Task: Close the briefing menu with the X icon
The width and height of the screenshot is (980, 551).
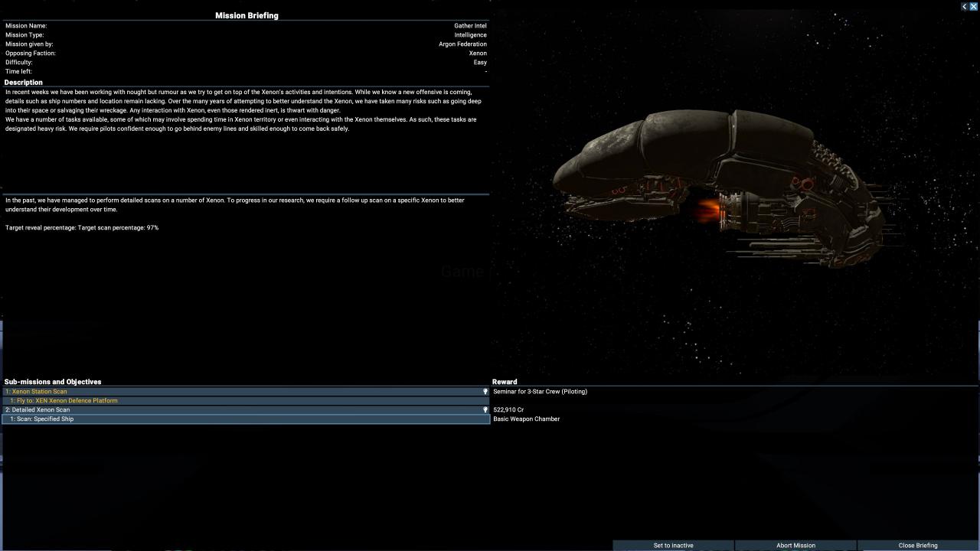Action: tap(974, 6)
